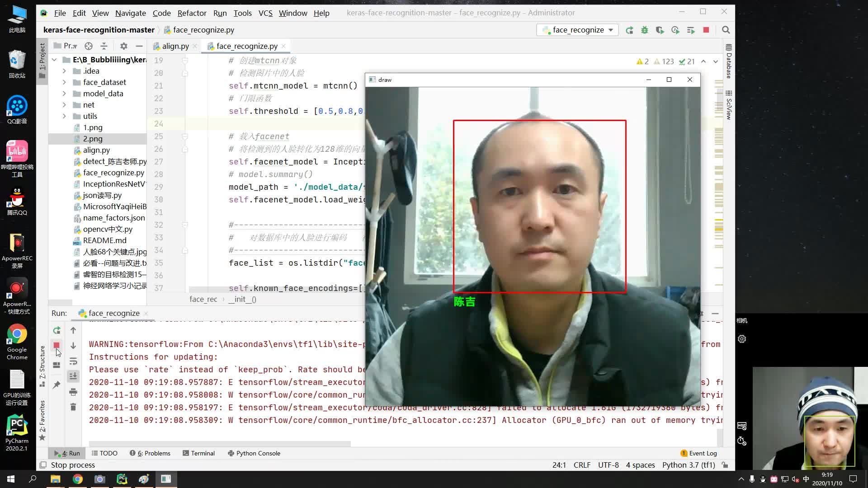Run face_recognize with coverage
Viewport: 868px width, 488px height.
point(660,30)
